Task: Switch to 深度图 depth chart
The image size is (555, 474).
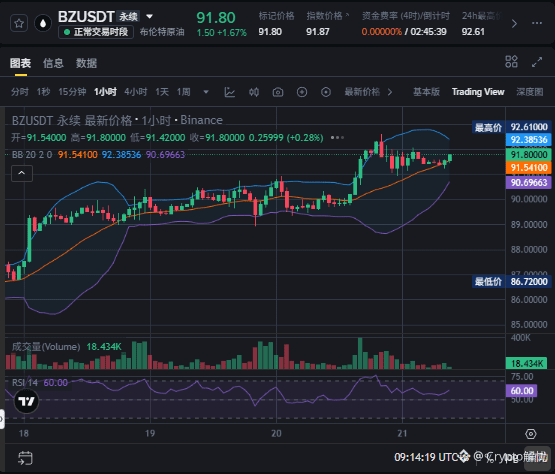Action: [x=530, y=92]
